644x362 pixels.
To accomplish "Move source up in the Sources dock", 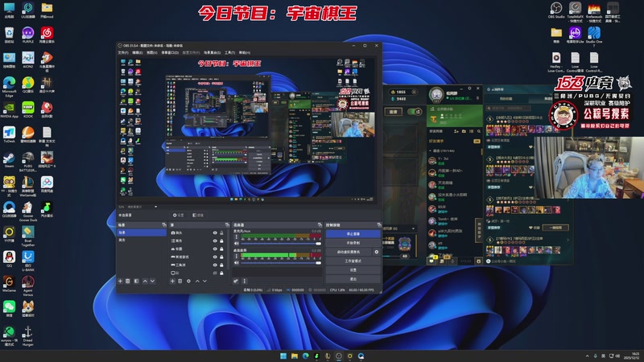I will coord(197,281).
